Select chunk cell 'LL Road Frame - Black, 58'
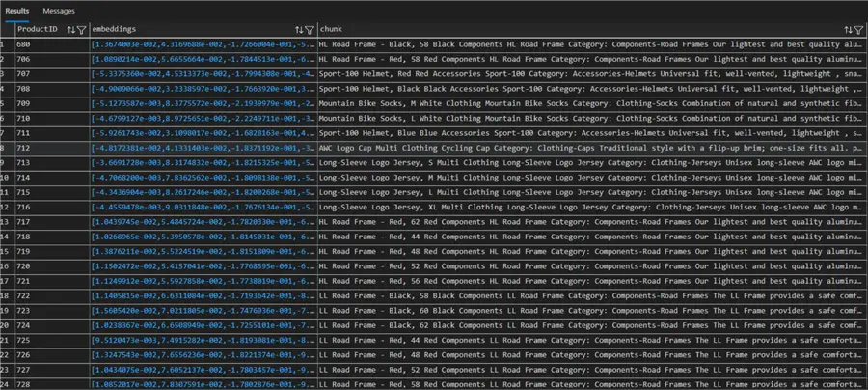 coord(590,295)
